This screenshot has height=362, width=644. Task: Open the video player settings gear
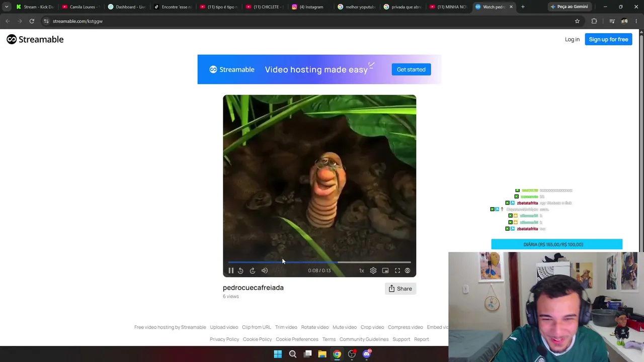[373, 270]
